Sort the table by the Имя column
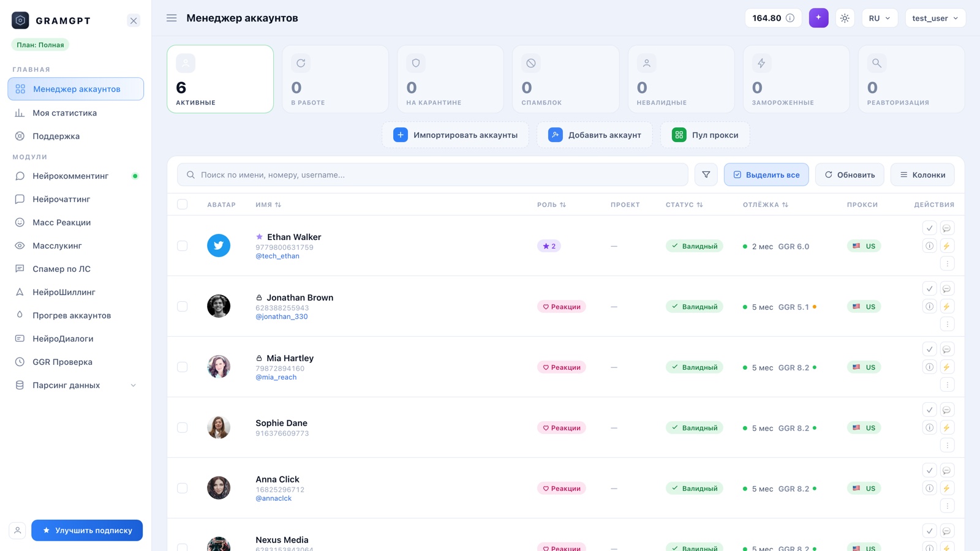Image resolution: width=980 pixels, height=551 pixels. (268, 204)
